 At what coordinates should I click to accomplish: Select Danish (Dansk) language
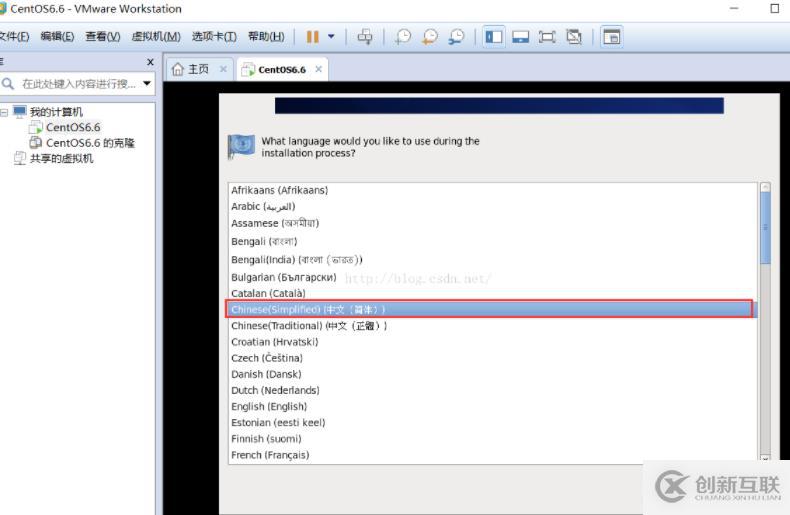[492, 374]
